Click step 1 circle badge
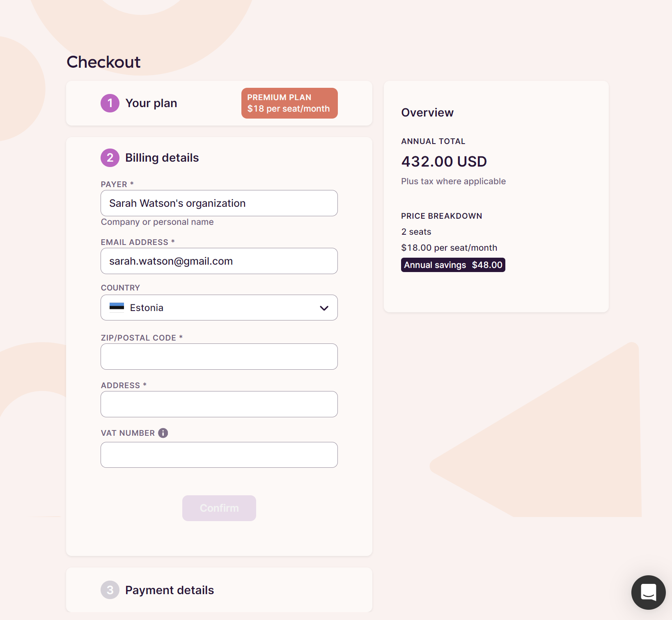The width and height of the screenshot is (672, 620). pyautogui.click(x=110, y=103)
